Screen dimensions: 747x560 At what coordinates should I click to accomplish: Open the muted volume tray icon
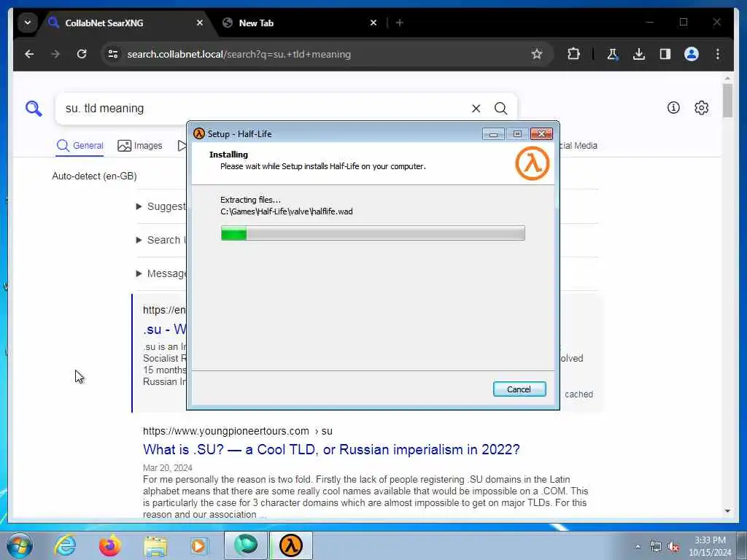coord(673,547)
